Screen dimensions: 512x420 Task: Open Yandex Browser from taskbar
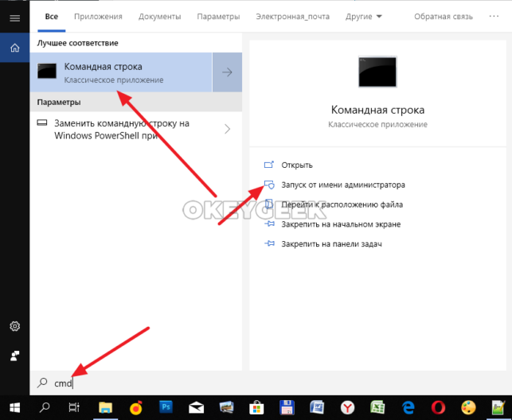click(x=347, y=407)
